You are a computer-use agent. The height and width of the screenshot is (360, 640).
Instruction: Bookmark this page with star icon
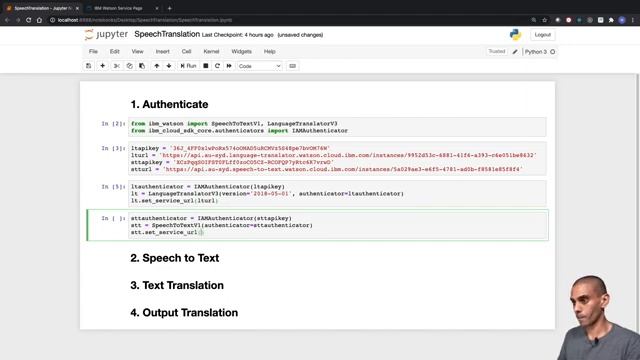[x=544, y=20]
